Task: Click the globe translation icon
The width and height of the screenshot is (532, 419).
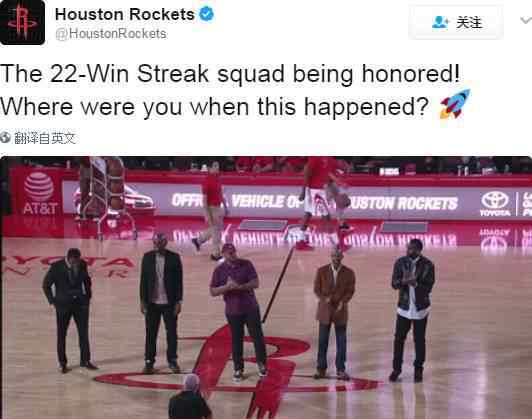Action: pos(5,138)
